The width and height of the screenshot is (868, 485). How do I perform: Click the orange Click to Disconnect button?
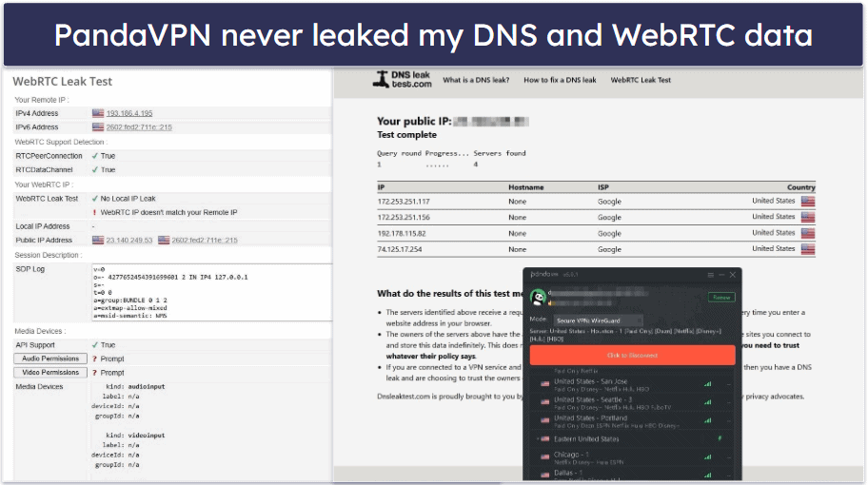632,355
